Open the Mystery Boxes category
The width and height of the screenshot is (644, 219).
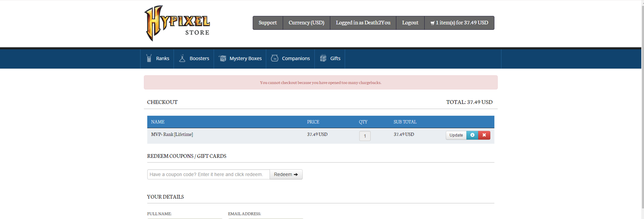point(240,59)
